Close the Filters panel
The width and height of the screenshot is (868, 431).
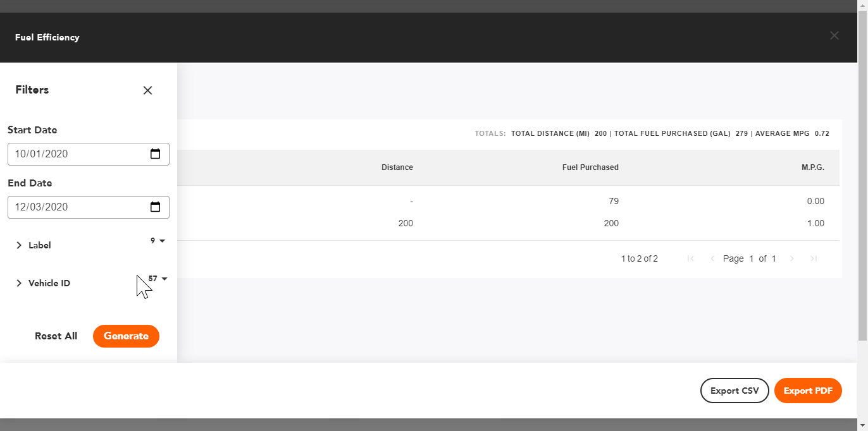[x=147, y=90]
